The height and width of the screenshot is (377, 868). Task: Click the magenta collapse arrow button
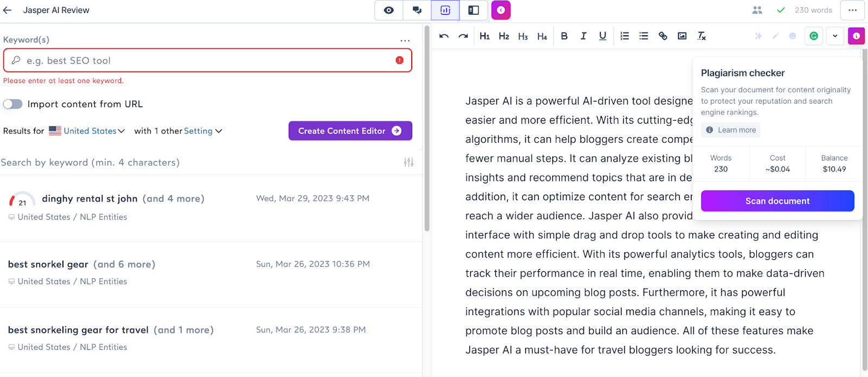(x=501, y=10)
